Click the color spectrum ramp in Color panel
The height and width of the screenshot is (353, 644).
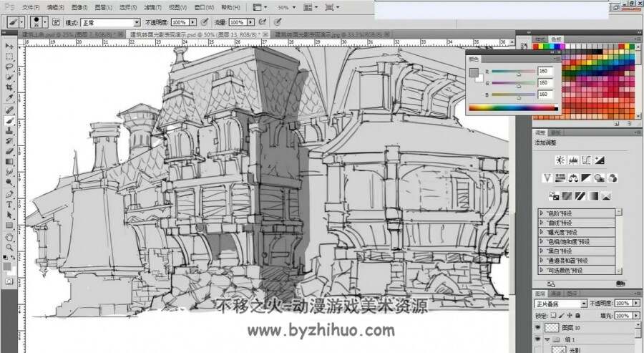pos(513,108)
